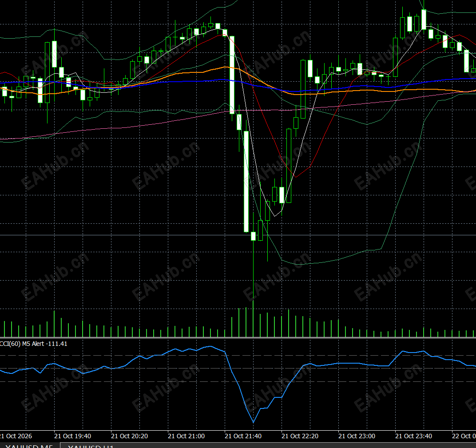
Task: Select the 21 Oct 23:40 time label
Action: [x=413, y=436]
